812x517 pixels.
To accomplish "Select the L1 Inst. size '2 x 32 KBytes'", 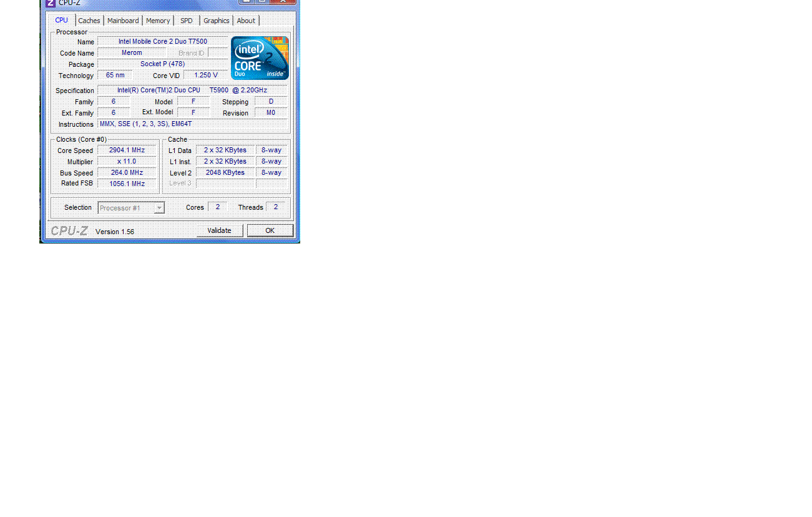I will click(225, 162).
